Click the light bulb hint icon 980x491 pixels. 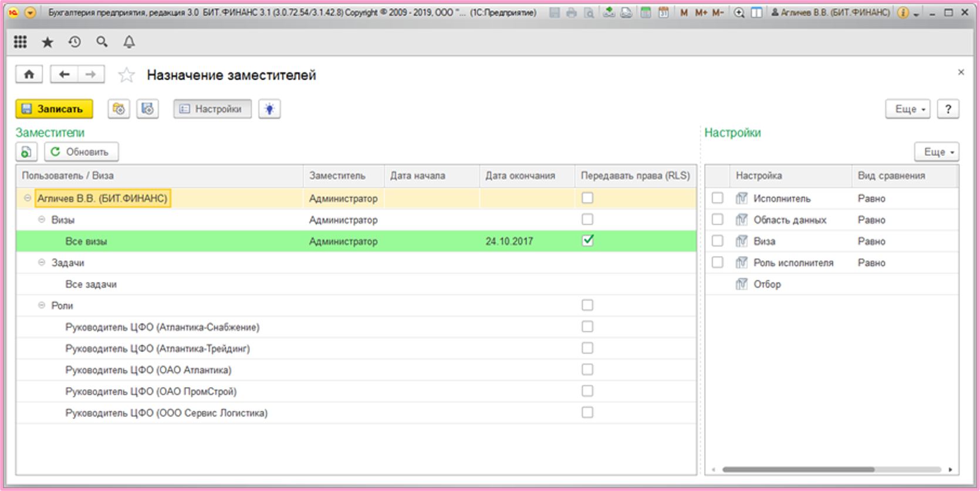coord(269,109)
